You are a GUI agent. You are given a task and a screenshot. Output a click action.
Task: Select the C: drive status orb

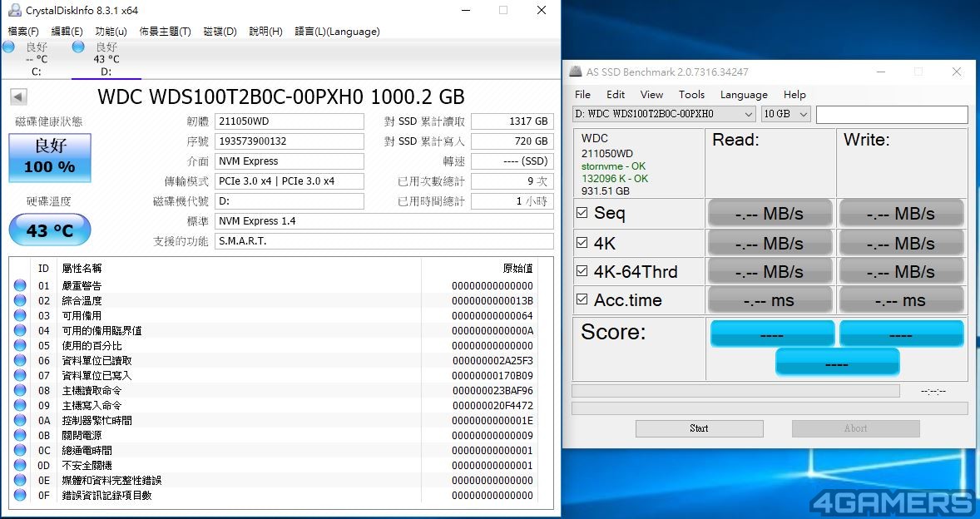9,47
